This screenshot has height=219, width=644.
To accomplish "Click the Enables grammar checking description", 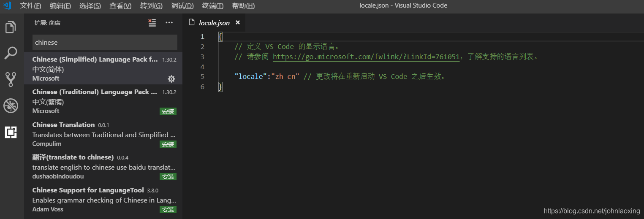I will click(104, 200).
